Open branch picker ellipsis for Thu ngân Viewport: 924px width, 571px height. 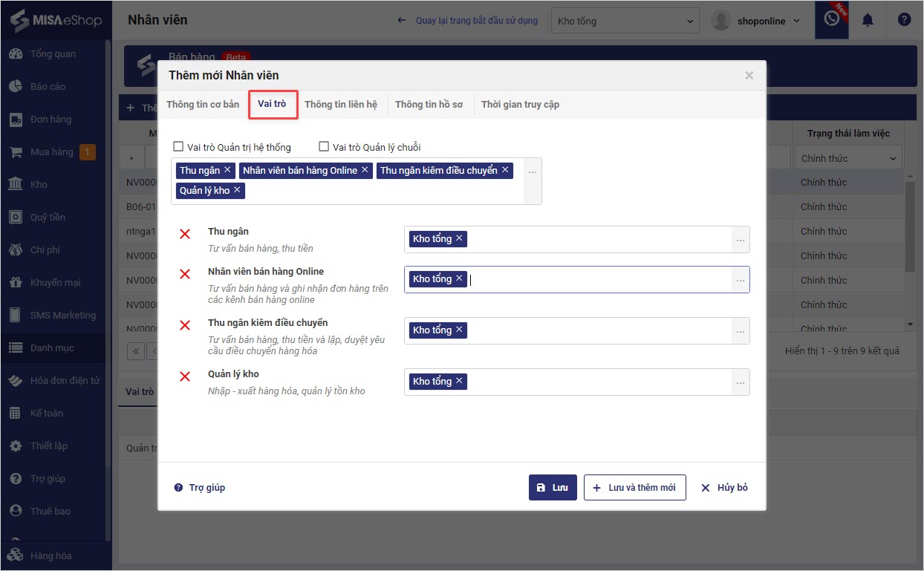(x=741, y=240)
